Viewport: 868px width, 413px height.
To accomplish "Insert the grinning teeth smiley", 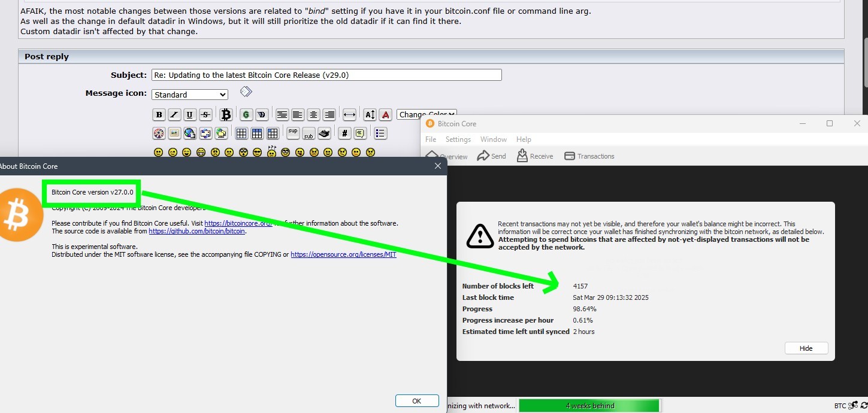I will (201, 153).
